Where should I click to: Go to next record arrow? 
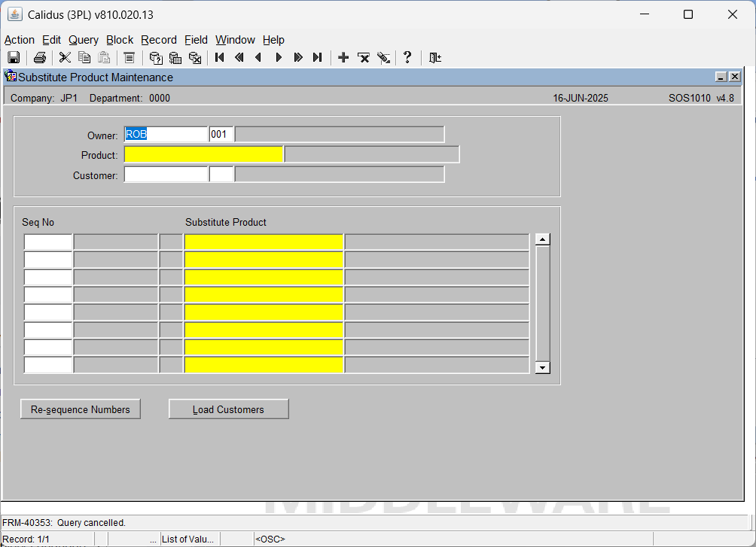(x=279, y=58)
